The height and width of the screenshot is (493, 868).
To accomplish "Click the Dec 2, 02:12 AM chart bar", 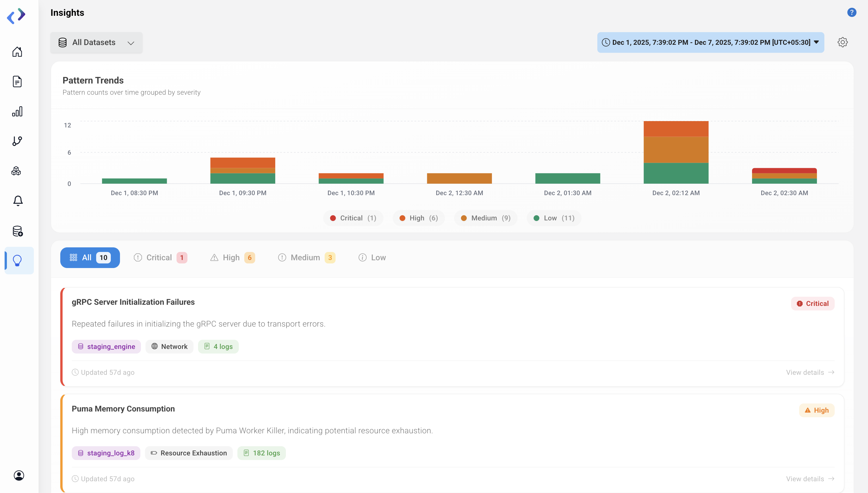I will point(676,152).
